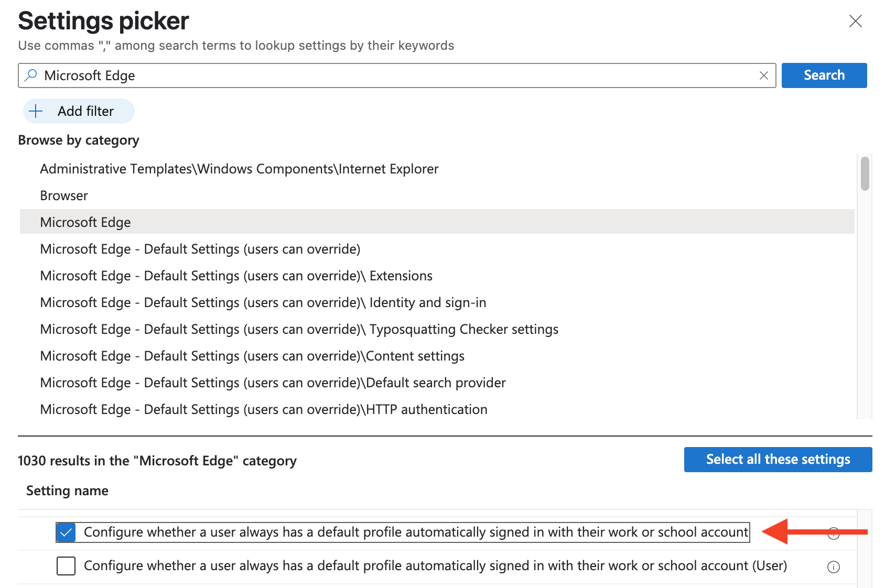Click Select all these settings
885x588 pixels.
click(x=778, y=460)
